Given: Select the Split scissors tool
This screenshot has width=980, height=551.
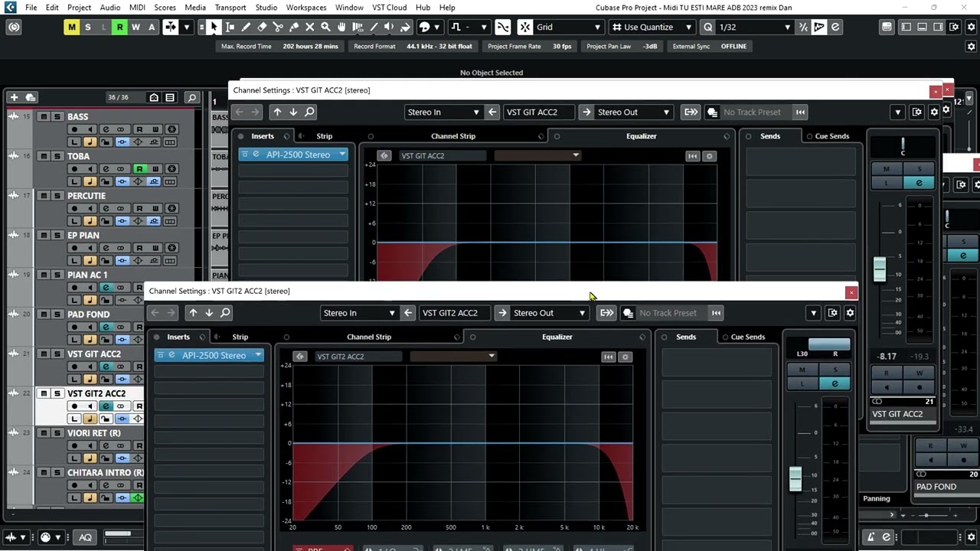Looking at the screenshot, I should (x=278, y=27).
